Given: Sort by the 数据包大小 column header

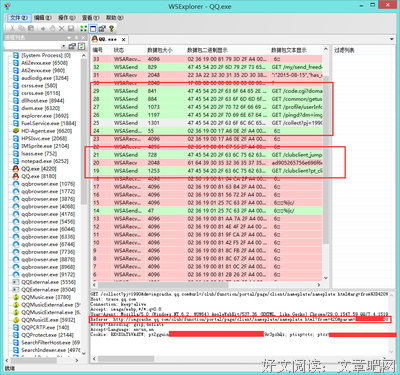Looking at the screenshot, I should click(165, 50).
